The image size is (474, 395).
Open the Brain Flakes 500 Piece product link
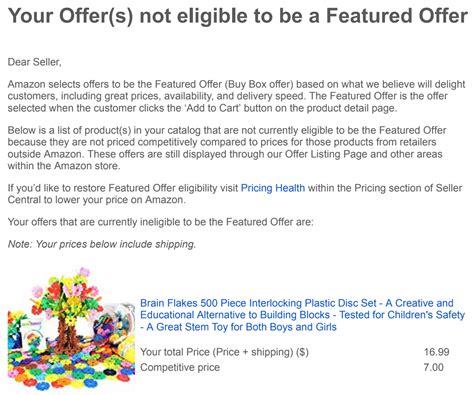tap(302, 315)
